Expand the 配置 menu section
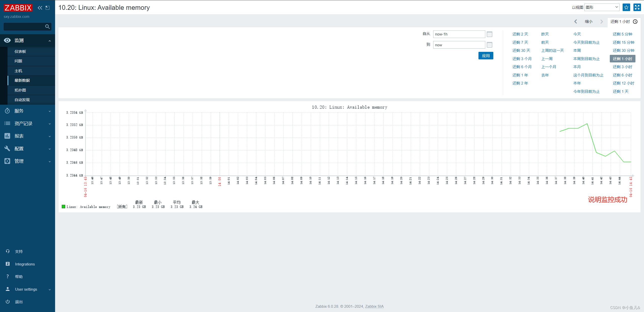The image size is (644, 312). pos(50,149)
